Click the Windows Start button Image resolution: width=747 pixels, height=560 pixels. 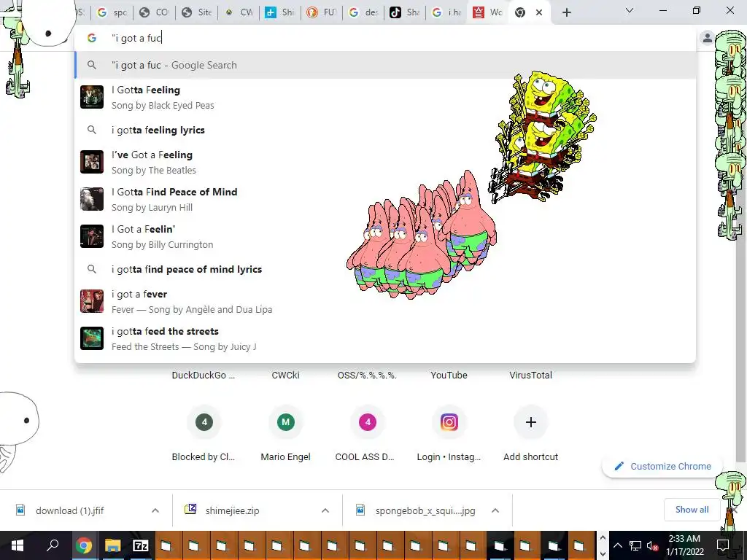point(18,545)
